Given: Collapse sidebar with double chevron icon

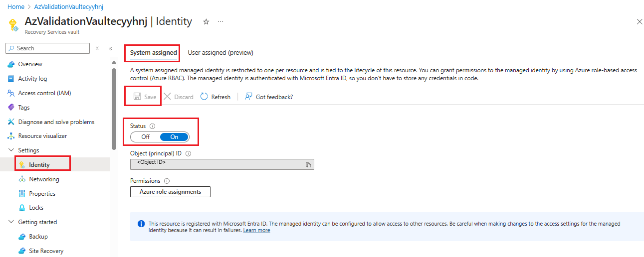Looking at the screenshot, I should [111, 48].
